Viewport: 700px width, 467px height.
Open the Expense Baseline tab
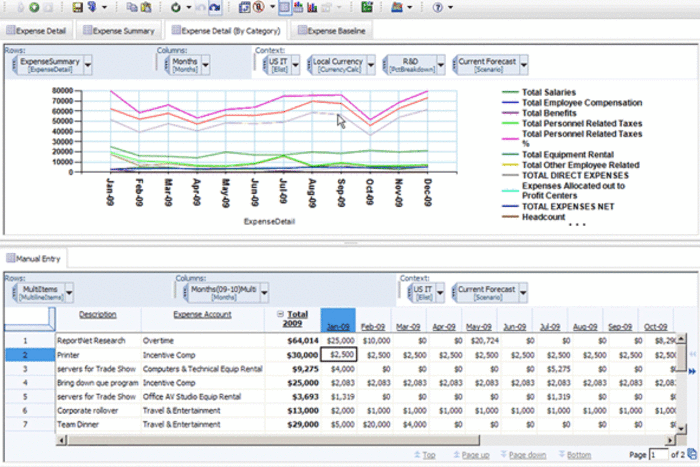point(332,30)
